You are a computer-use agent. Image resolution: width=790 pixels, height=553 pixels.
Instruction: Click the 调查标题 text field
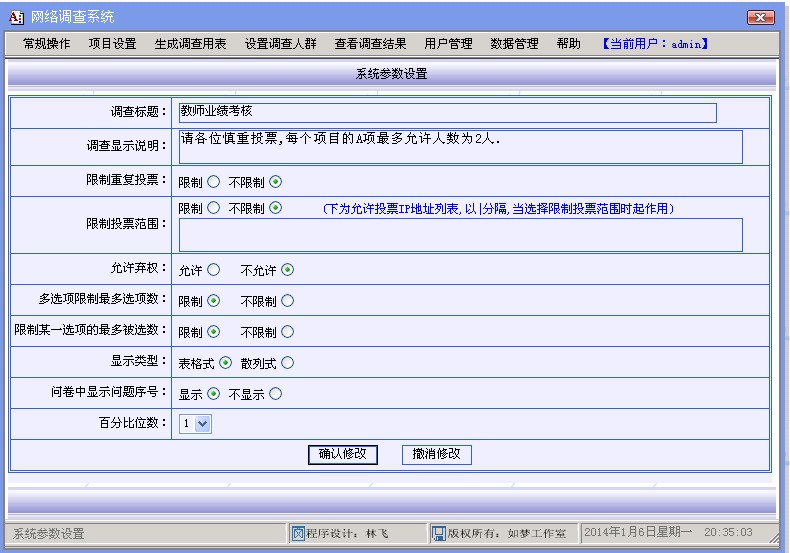(x=447, y=112)
